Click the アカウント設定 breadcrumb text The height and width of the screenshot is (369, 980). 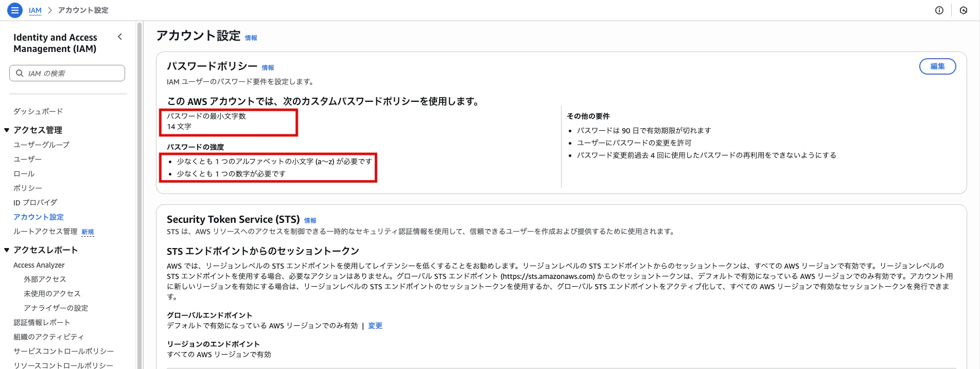83,10
